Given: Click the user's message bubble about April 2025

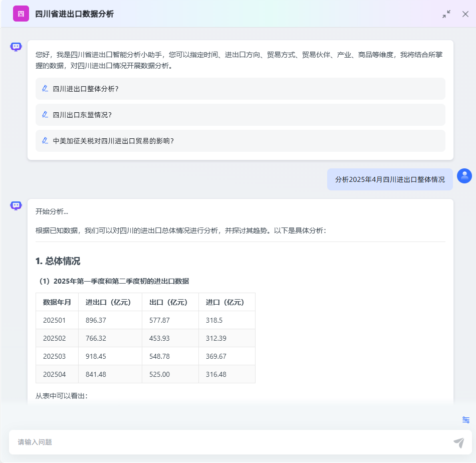Looking at the screenshot, I should pyautogui.click(x=390, y=179).
